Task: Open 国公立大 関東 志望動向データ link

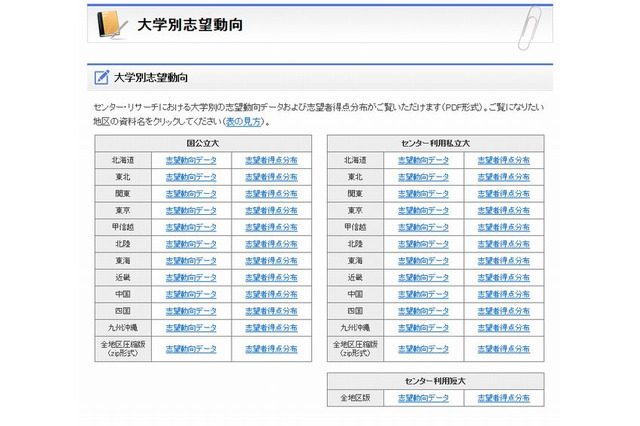Action: pyautogui.click(x=191, y=194)
